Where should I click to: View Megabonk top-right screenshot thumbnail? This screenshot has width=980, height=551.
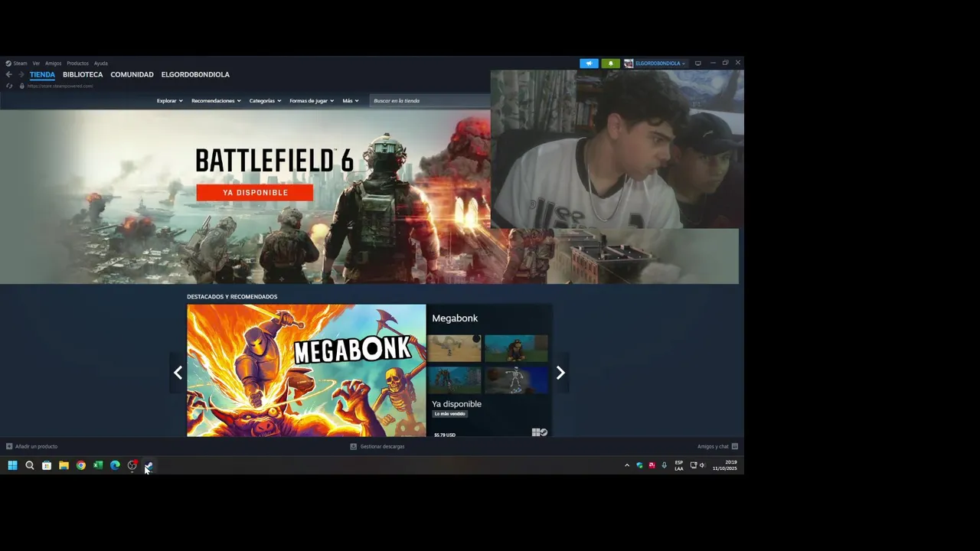point(516,347)
